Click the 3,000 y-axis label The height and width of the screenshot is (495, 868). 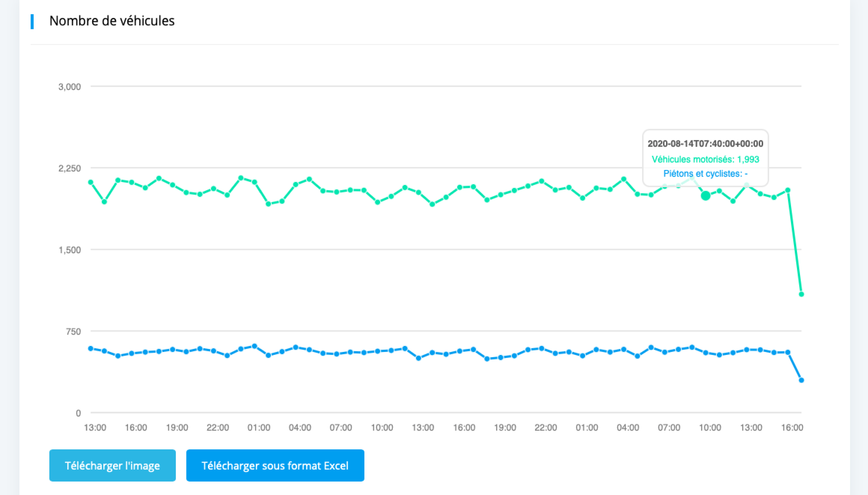pyautogui.click(x=70, y=87)
